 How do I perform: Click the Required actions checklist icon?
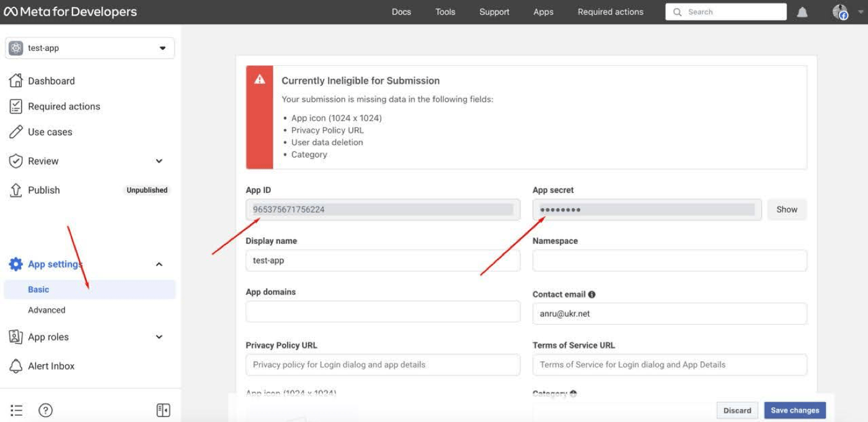(16, 106)
